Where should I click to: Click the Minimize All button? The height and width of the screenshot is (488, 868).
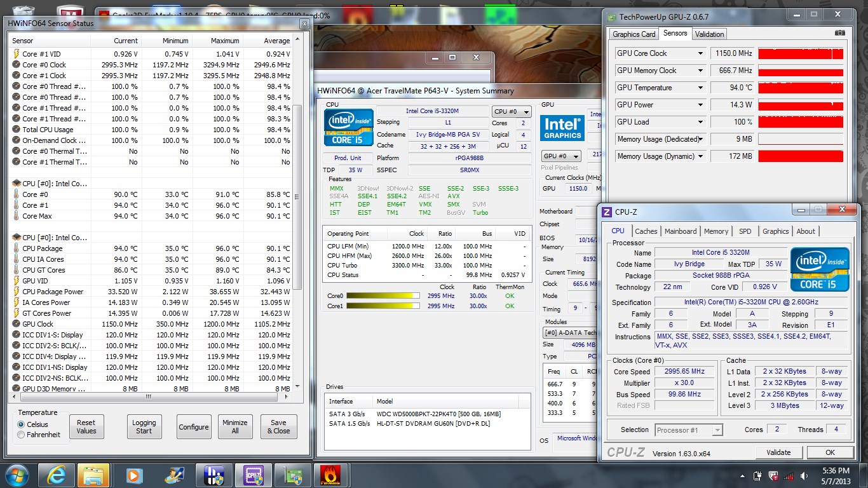[235, 426]
